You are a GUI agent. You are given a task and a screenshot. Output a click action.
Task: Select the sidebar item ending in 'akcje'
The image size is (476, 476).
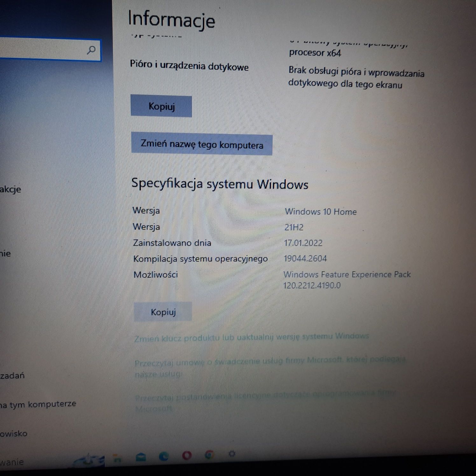(x=10, y=189)
